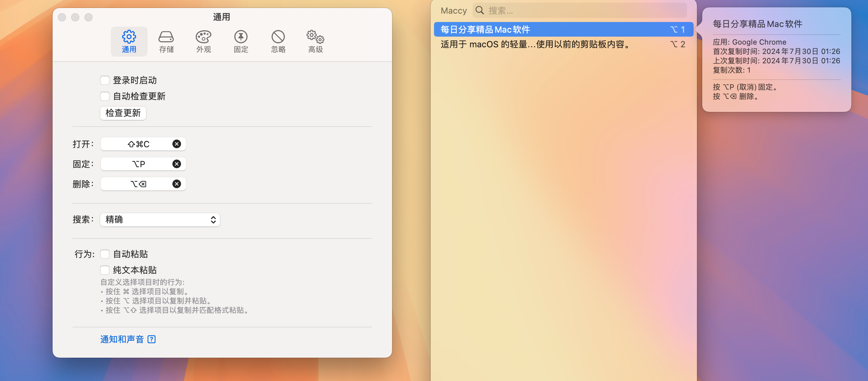Open the 高级 advanced gears tab
Viewport: 868px width, 381px height.
coord(316,41)
